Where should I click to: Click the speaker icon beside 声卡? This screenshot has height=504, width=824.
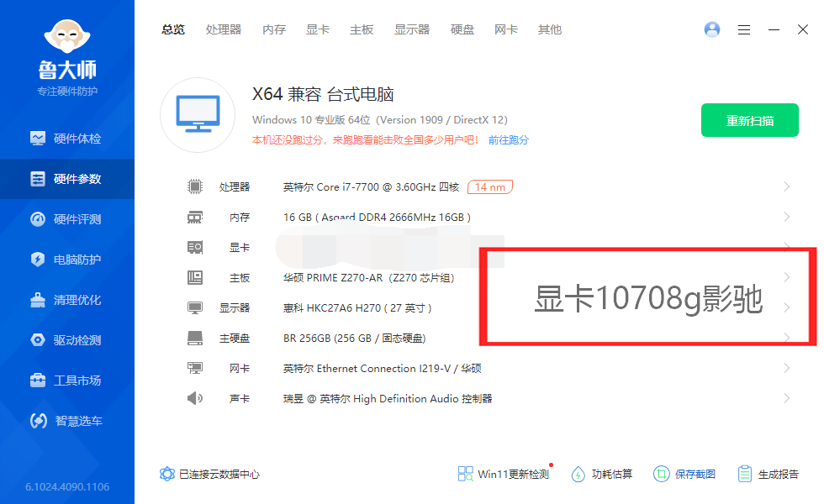(195, 398)
